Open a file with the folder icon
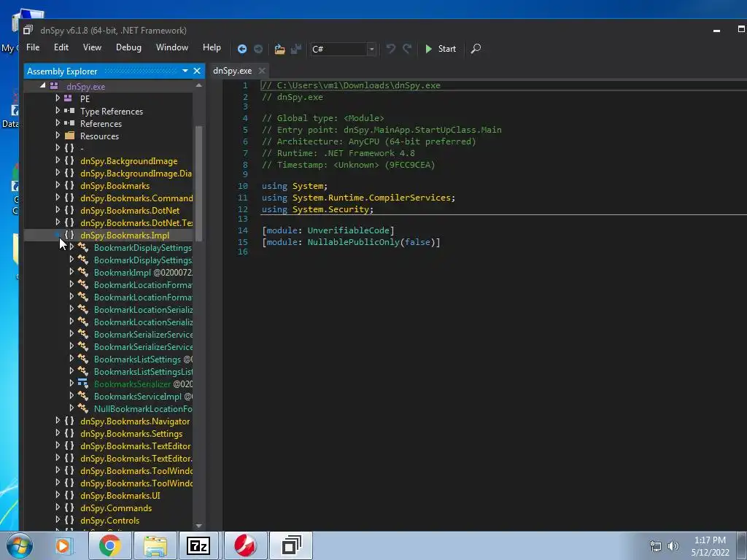Screen dimensions: 747x560 click(279, 49)
